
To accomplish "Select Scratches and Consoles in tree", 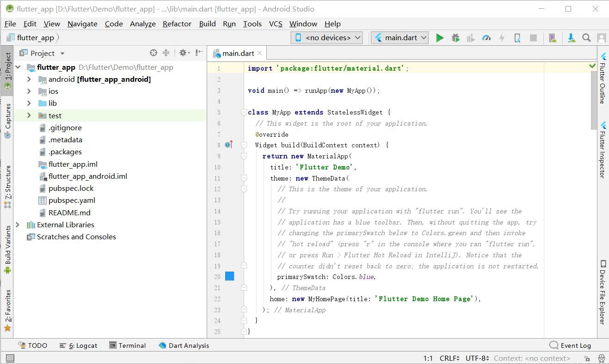I will pos(76,237).
